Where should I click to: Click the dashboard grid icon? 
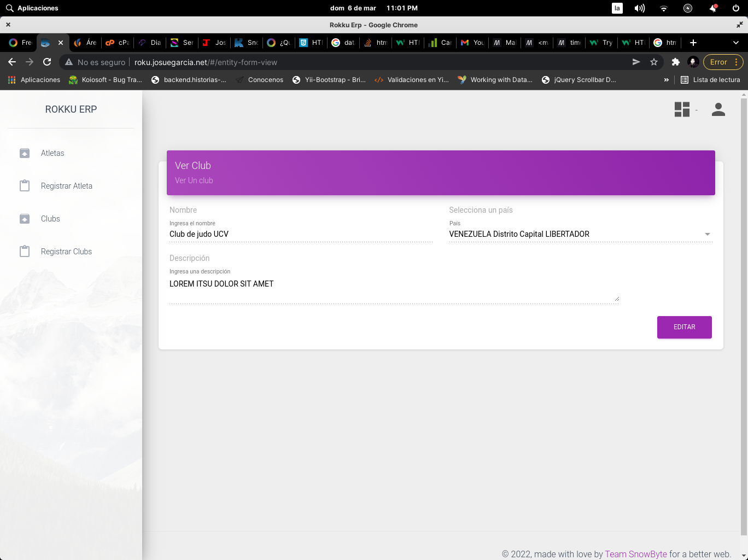pyautogui.click(x=682, y=109)
